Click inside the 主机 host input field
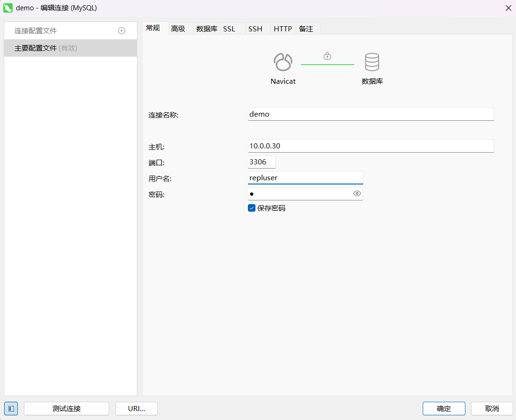This screenshot has height=420, width=516. [370, 146]
